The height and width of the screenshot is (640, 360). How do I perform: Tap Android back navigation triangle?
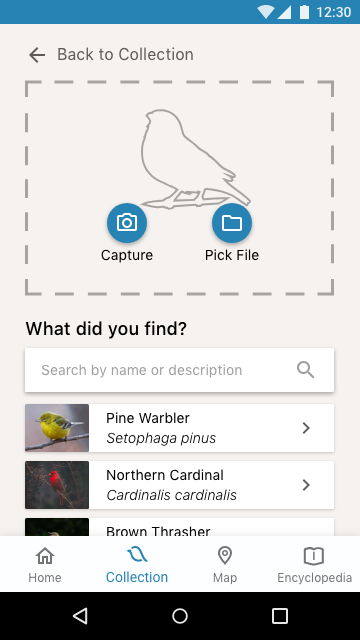coord(80,616)
